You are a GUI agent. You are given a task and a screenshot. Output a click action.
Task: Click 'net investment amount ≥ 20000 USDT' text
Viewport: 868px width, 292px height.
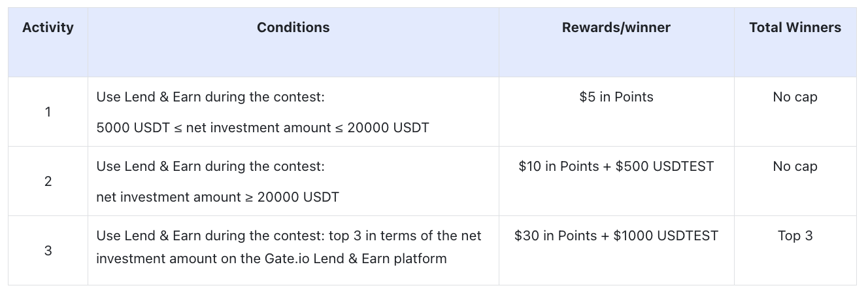(x=217, y=197)
